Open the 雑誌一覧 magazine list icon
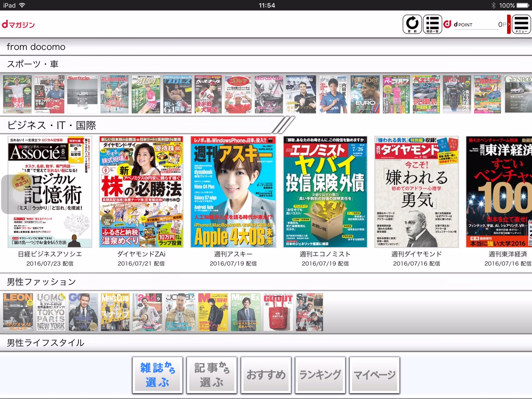 (x=433, y=24)
